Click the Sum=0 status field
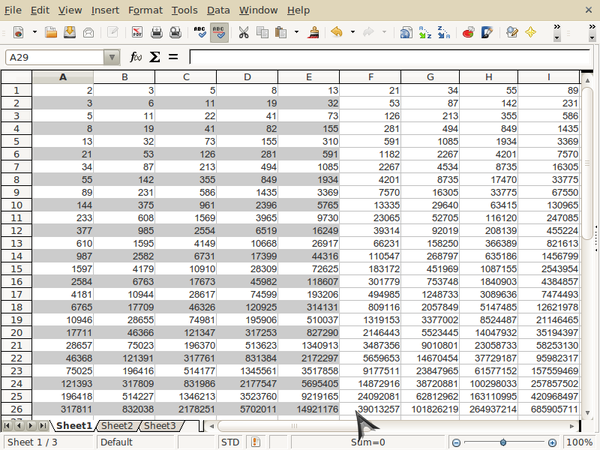600x450 pixels. pyautogui.click(x=368, y=442)
